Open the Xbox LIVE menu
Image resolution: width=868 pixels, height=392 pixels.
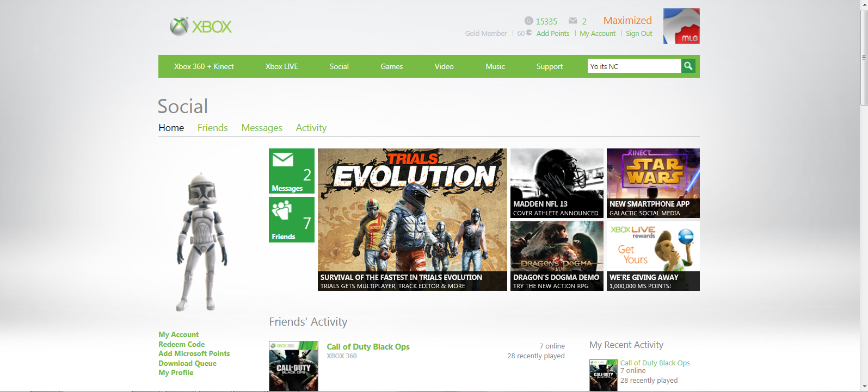point(281,66)
